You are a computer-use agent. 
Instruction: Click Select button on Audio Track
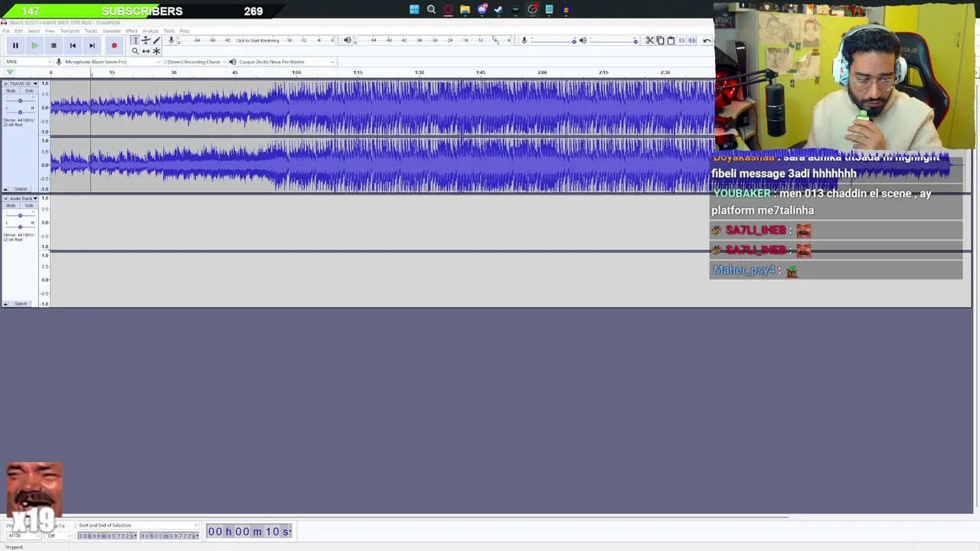pos(21,304)
